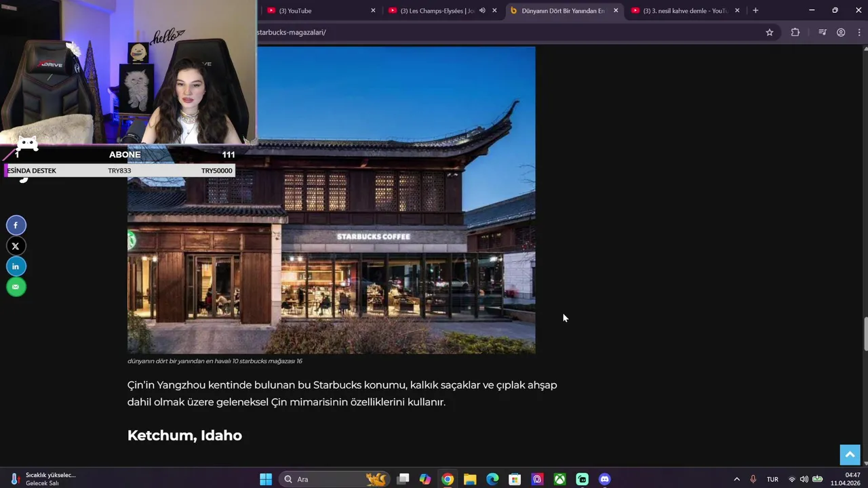Open File Explorer from the taskbar
Image resolution: width=868 pixels, height=488 pixels.
[x=470, y=479]
